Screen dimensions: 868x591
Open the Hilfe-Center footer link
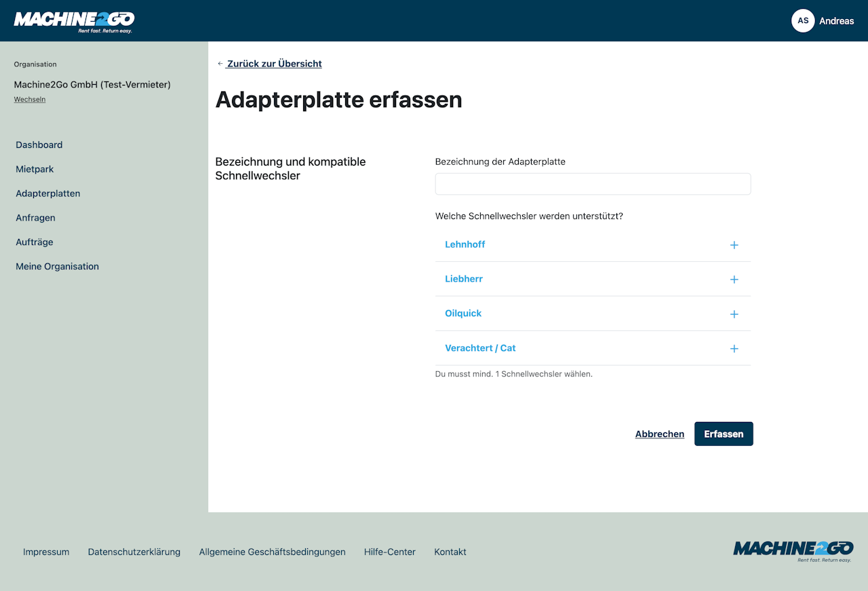pyautogui.click(x=390, y=552)
